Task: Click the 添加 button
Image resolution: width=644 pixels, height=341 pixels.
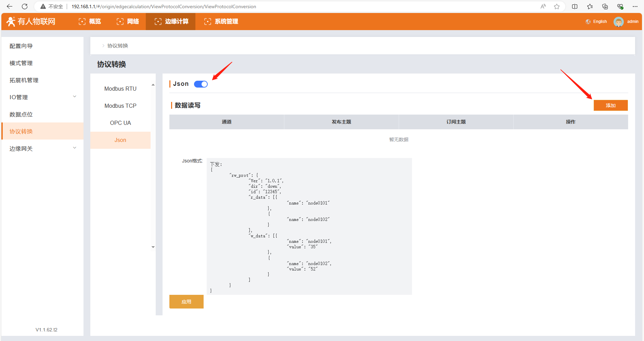Action: click(610, 105)
